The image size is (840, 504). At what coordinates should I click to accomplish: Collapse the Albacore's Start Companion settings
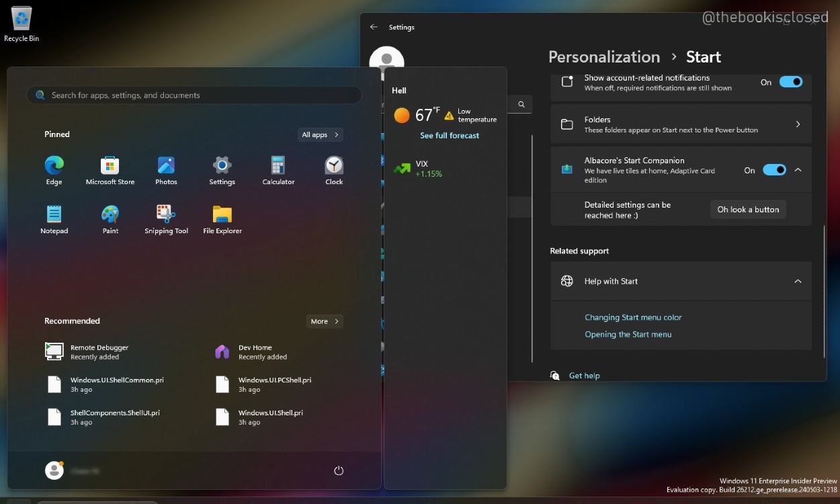(798, 170)
